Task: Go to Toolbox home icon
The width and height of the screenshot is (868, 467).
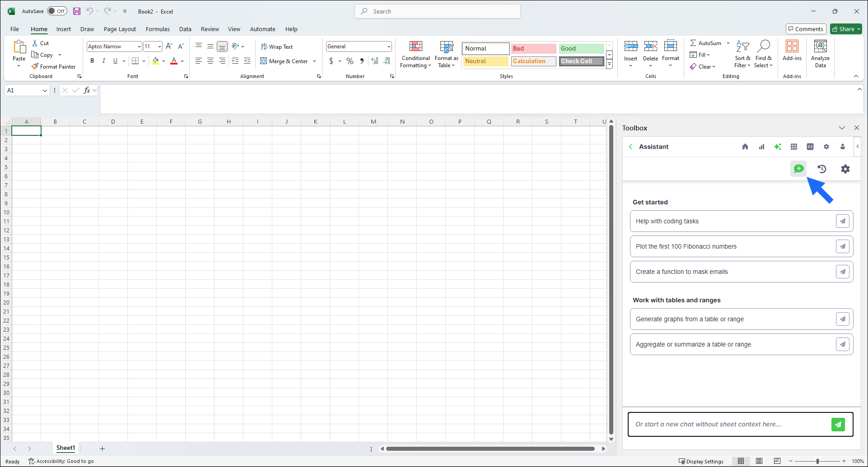Action: coord(745,147)
